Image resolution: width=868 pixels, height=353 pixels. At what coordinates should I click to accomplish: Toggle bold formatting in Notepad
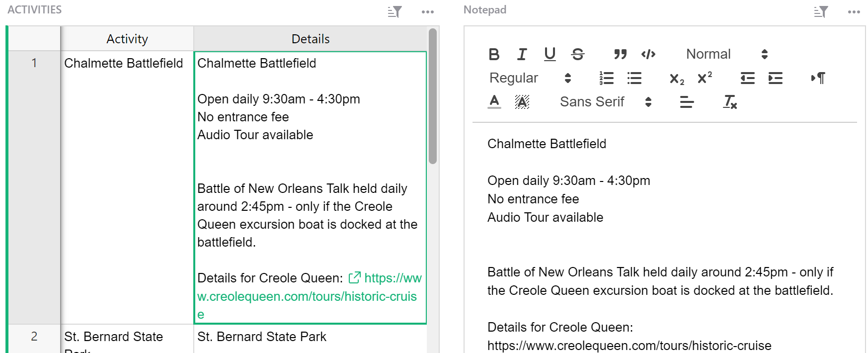[494, 54]
